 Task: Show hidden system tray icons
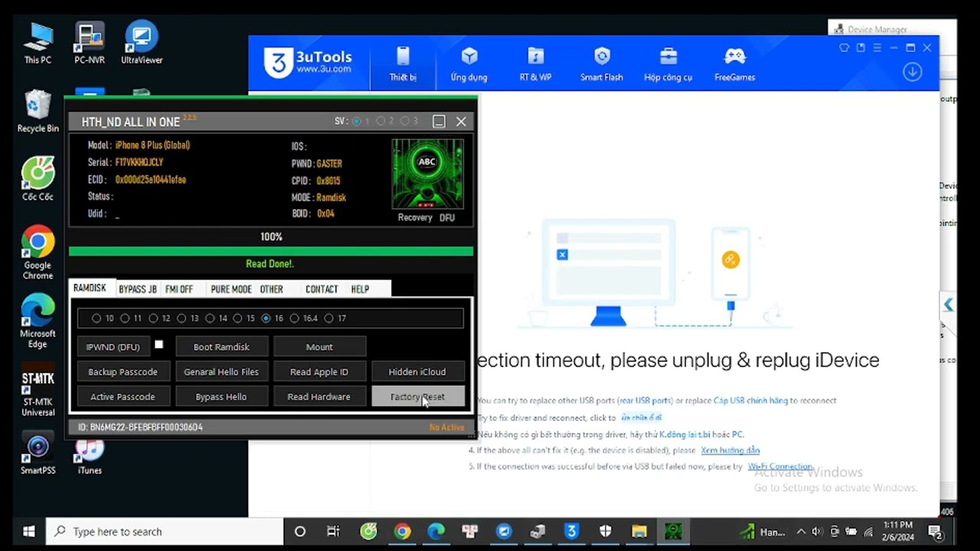coord(801,531)
